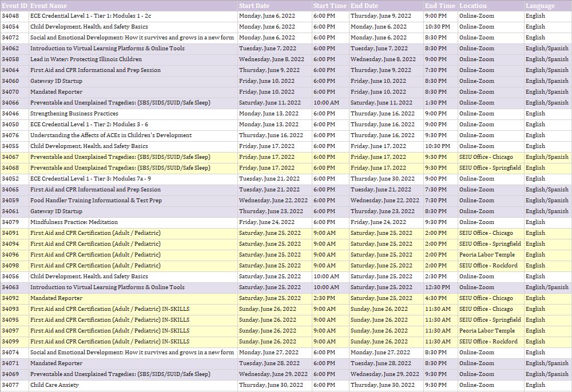Select 'Mandated Reporter' in row 34071
Image resolution: width=572 pixels, height=392 pixels.
tap(56, 363)
